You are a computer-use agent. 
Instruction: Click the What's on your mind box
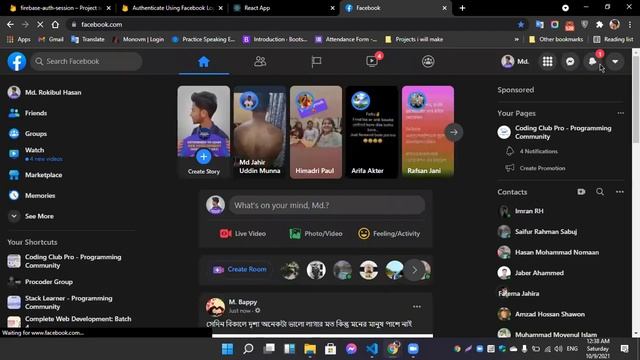[x=327, y=205]
